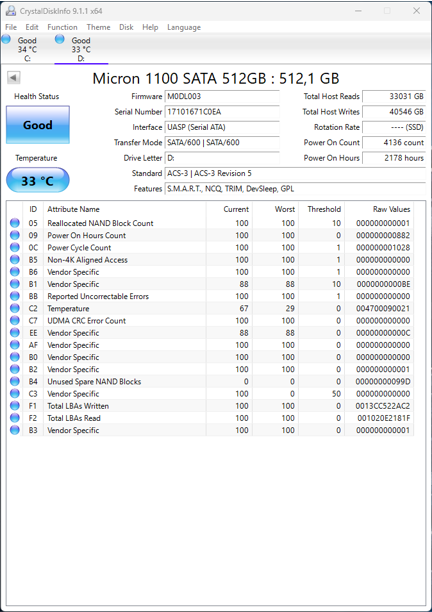Click the Worst column header
Viewport: 432px width, 612px height.
click(x=276, y=209)
